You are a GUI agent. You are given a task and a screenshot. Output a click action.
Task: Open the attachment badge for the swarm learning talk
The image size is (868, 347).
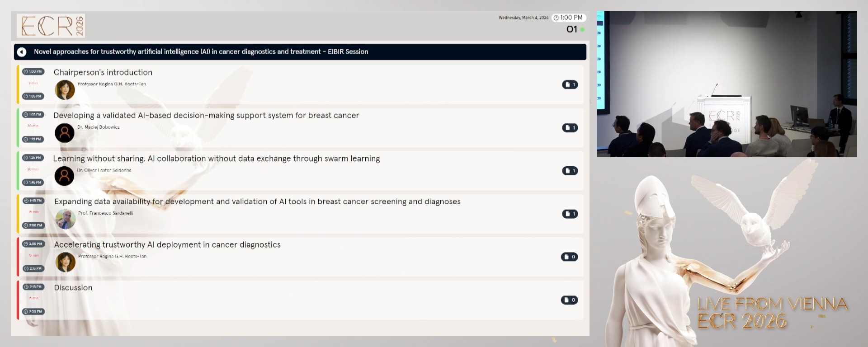coord(570,171)
